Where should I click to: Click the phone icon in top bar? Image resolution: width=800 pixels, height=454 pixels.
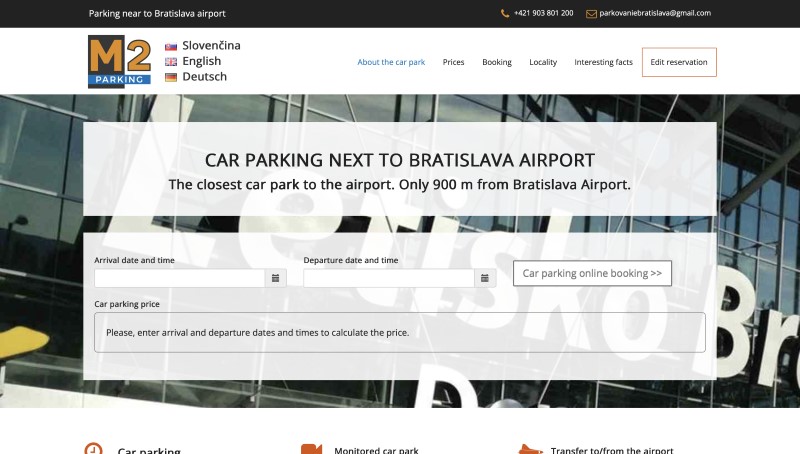(x=505, y=13)
